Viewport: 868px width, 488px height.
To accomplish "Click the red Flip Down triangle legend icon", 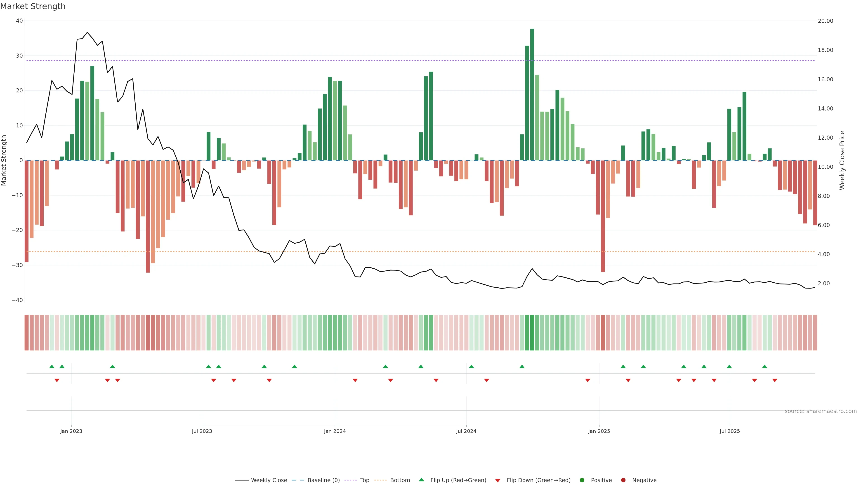I will (x=498, y=481).
